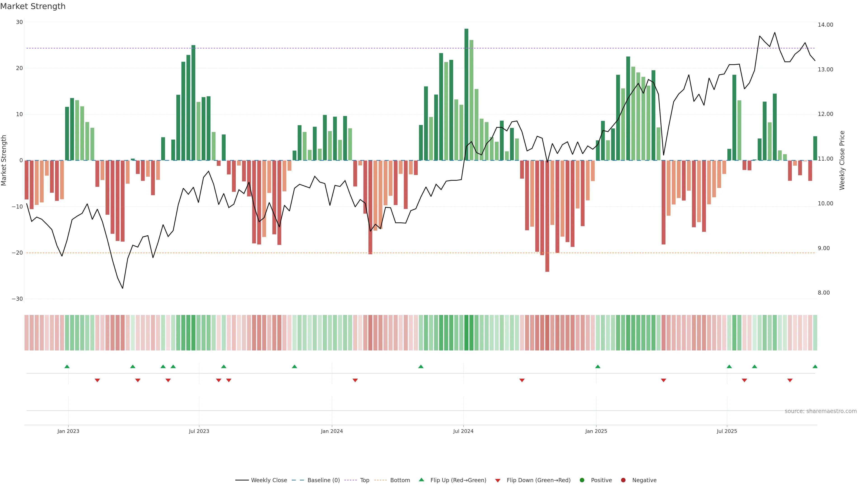This screenshot has height=488, width=868.
Task: Click the Flip Down red triangle legend icon
Action: (498, 480)
